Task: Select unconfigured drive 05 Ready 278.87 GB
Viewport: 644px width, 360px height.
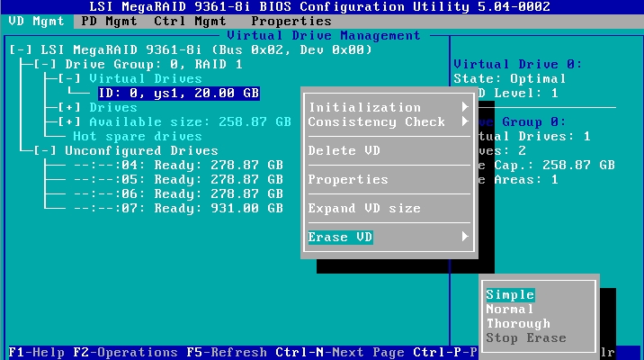Action: 178,180
